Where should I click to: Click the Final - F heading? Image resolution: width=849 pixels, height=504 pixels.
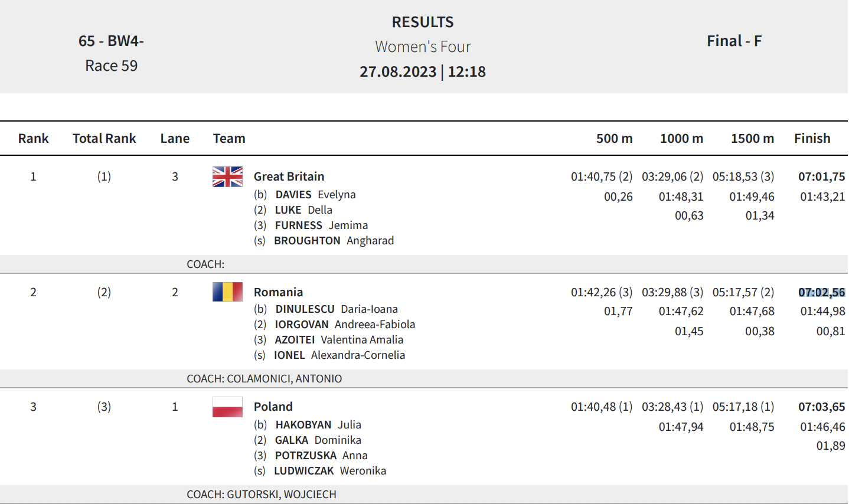tap(734, 41)
